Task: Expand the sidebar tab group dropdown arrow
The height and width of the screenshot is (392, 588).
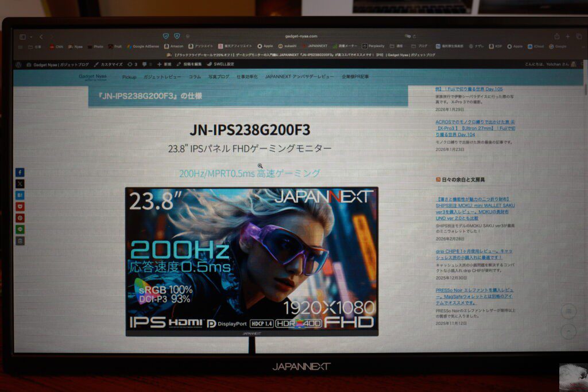Action: pyautogui.click(x=32, y=37)
